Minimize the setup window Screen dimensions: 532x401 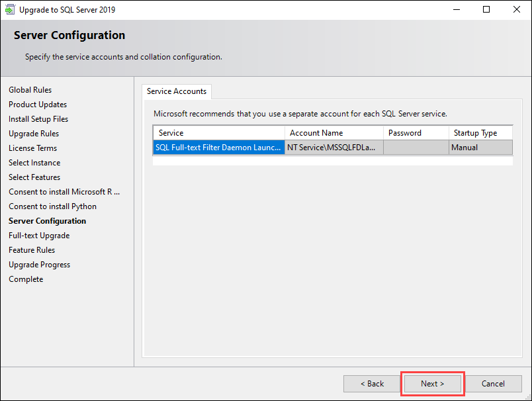tap(457, 10)
